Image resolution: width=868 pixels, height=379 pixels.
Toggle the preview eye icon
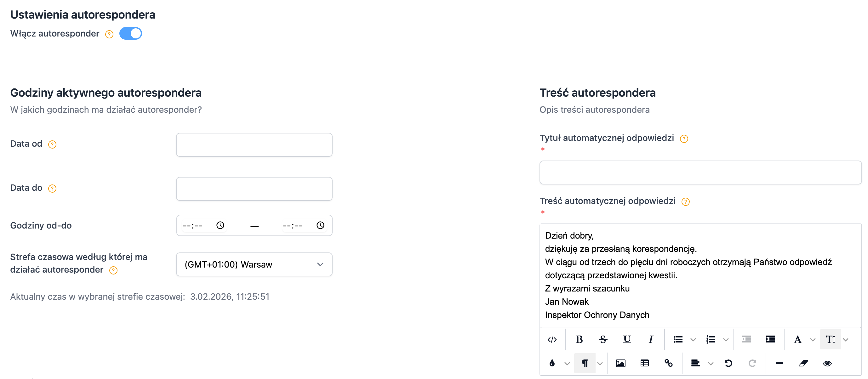[827, 363]
